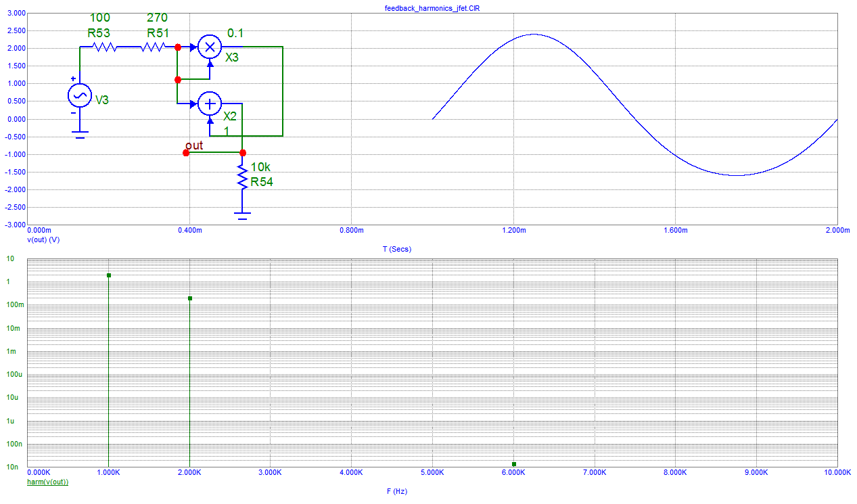Click the X3 multiplier block symbol

[210, 47]
